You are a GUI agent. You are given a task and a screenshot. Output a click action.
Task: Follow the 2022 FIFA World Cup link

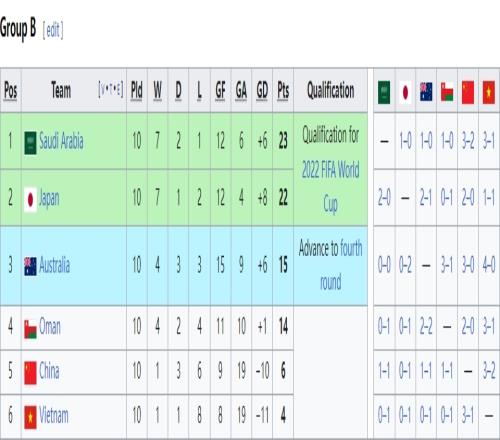(x=331, y=187)
